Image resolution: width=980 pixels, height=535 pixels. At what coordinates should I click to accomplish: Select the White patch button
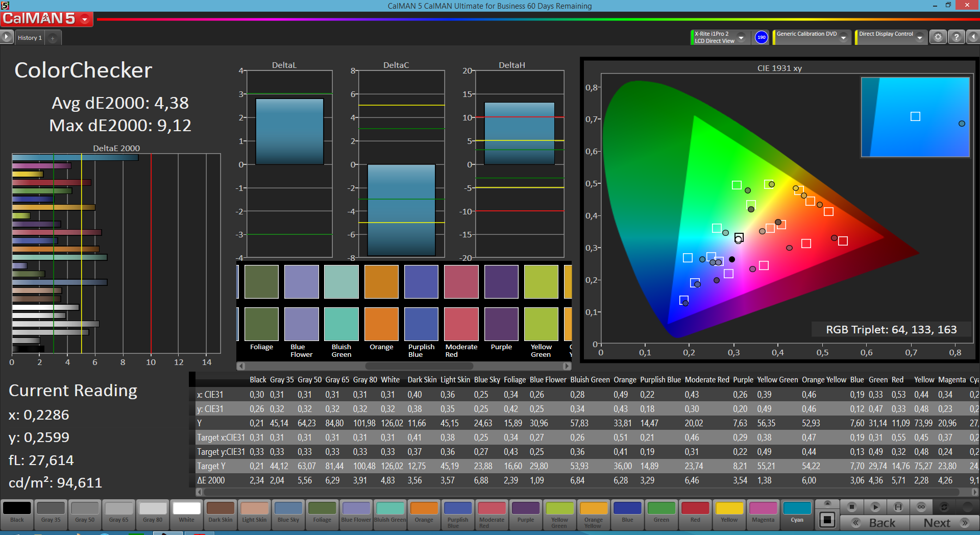186,514
